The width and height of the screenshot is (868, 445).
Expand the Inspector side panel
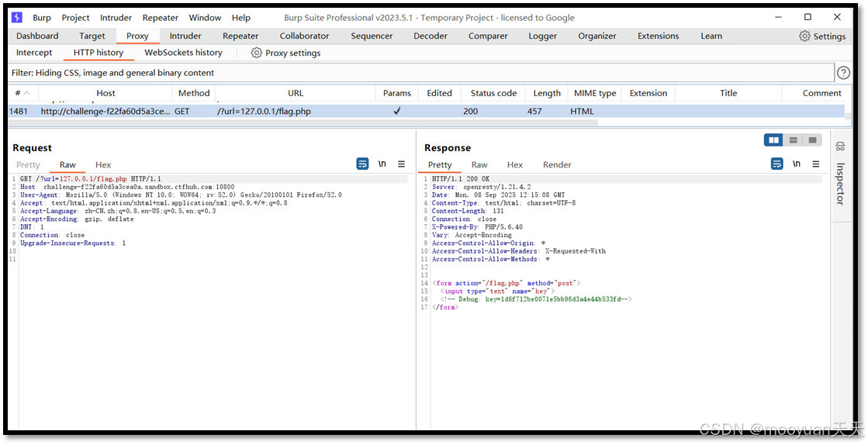tap(840, 183)
